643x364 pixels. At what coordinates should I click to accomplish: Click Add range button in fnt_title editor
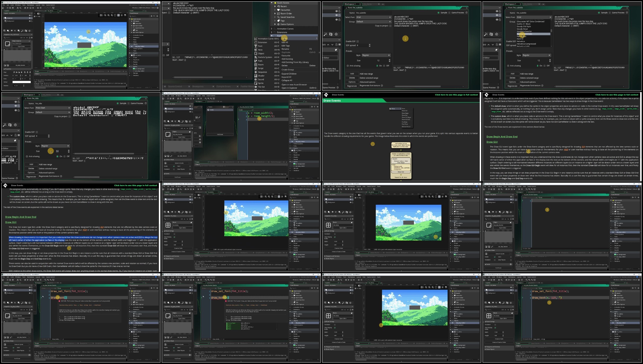(x=31, y=164)
